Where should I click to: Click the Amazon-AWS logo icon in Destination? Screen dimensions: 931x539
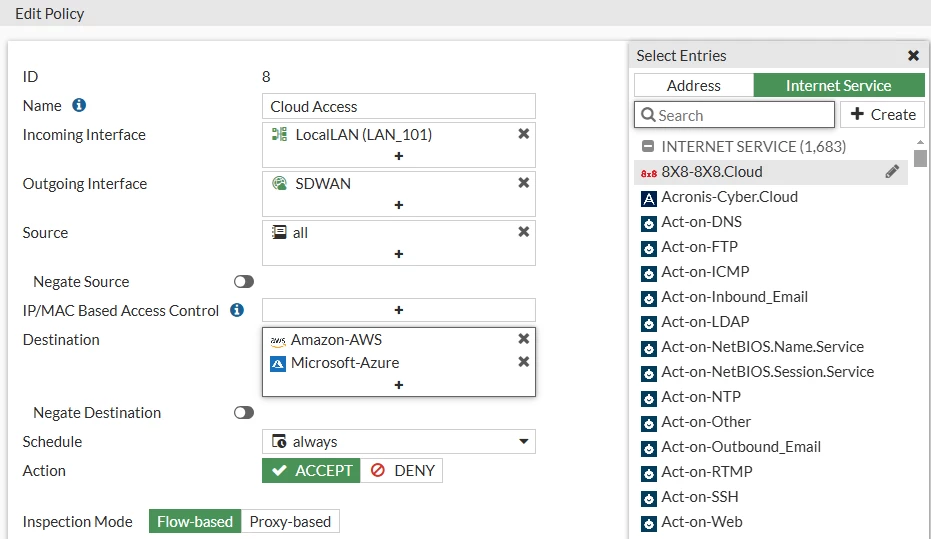[x=278, y=341]
